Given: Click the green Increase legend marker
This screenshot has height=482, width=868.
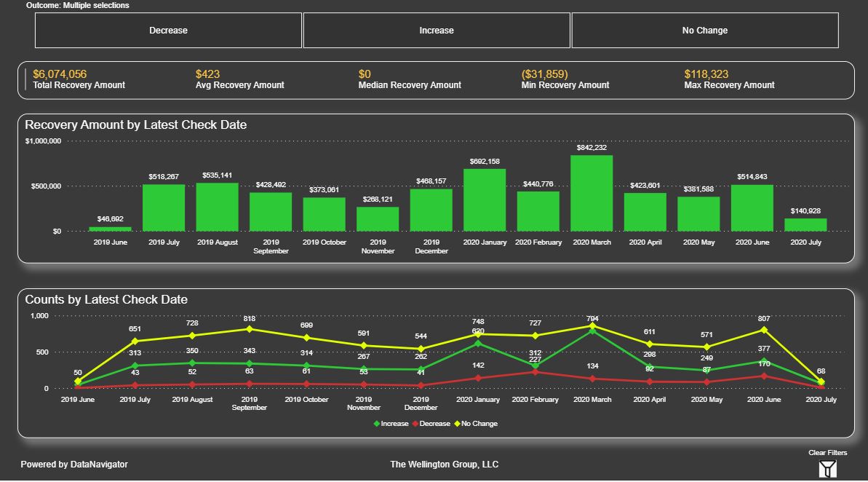Looking at the screenshot, I should (x=376, y=424).
